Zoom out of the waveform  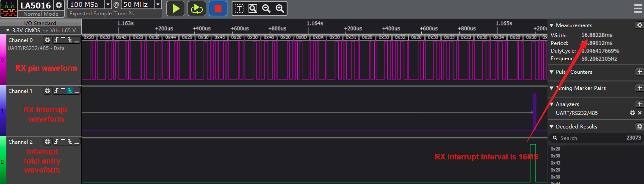pos(266,8)
